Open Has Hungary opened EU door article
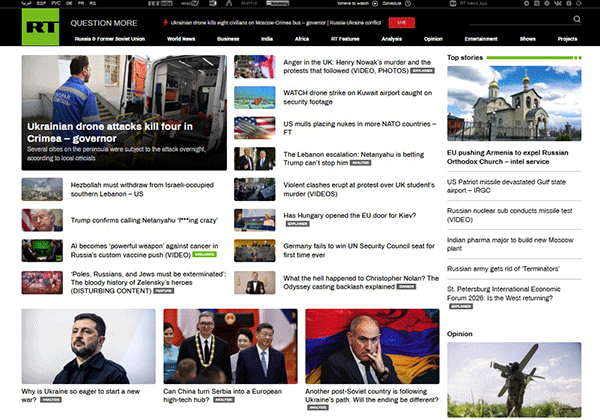This screenshot has height=420, width=600. pyautogui.click(x=350, y=215)
